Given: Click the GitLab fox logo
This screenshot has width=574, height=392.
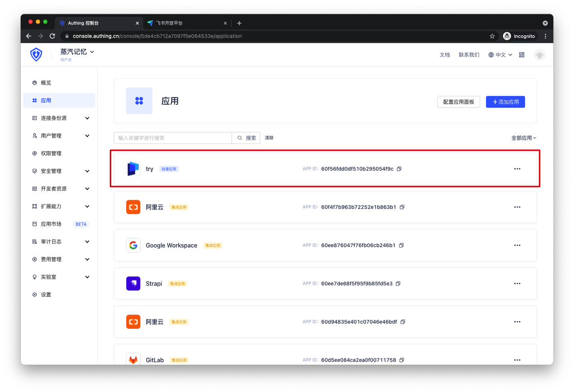Looking at the screenshot, I should pos(133,360).
